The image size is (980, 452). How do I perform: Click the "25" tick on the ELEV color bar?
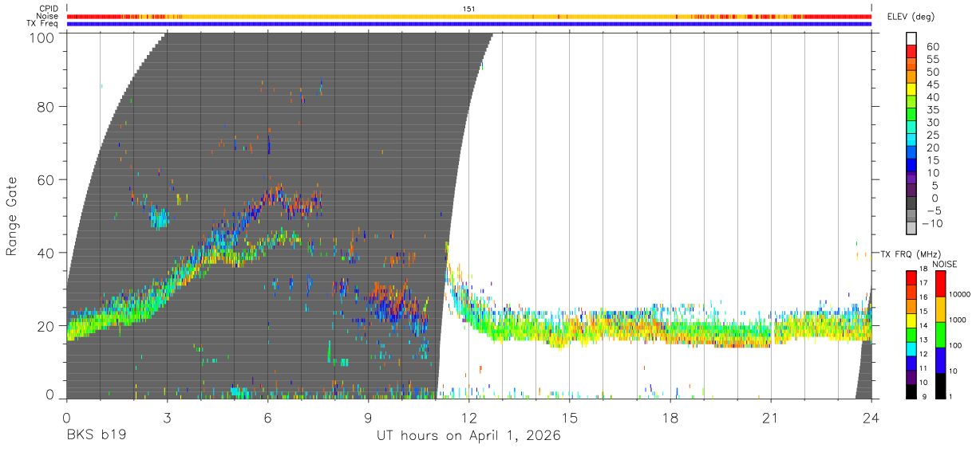[x=932, y=136]
